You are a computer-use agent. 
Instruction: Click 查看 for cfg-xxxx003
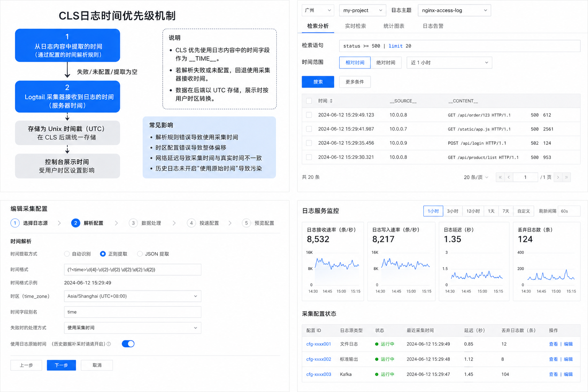[x=553, y=374]
